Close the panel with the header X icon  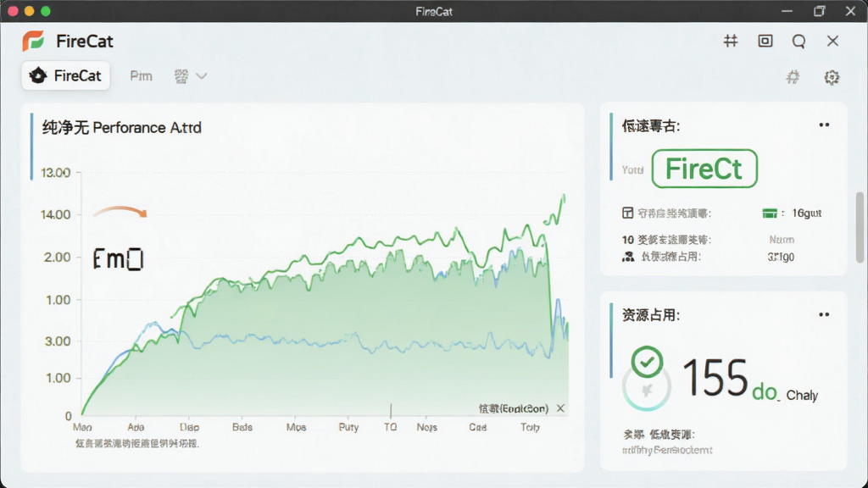click(832, 41)
